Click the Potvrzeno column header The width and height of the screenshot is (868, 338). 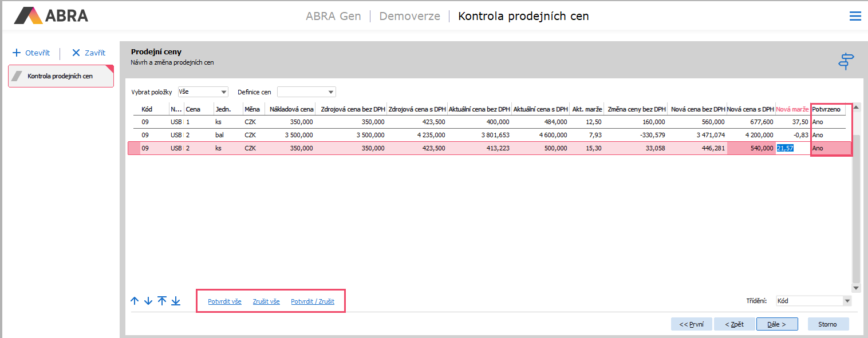pos(827,109)
